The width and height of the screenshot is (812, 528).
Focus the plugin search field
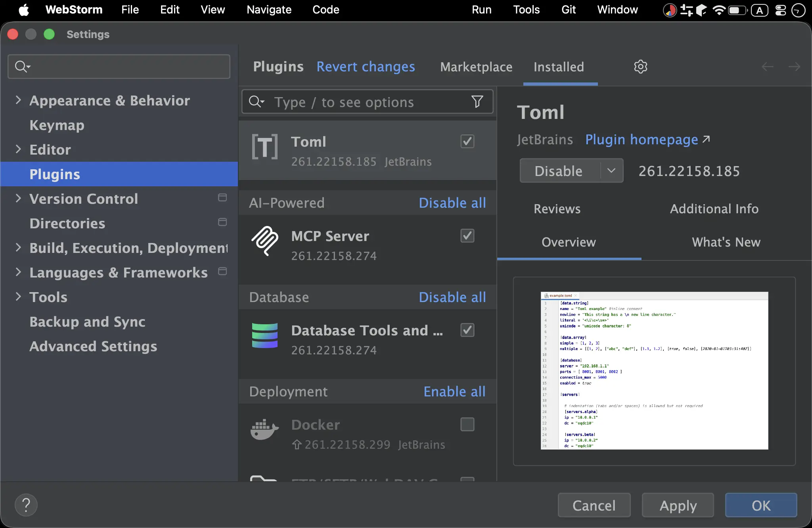click(x=368, y=102)
